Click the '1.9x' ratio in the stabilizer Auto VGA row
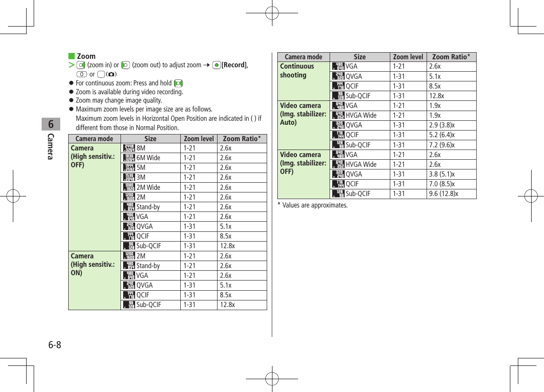Screen dimensions: 544x392 435,106
